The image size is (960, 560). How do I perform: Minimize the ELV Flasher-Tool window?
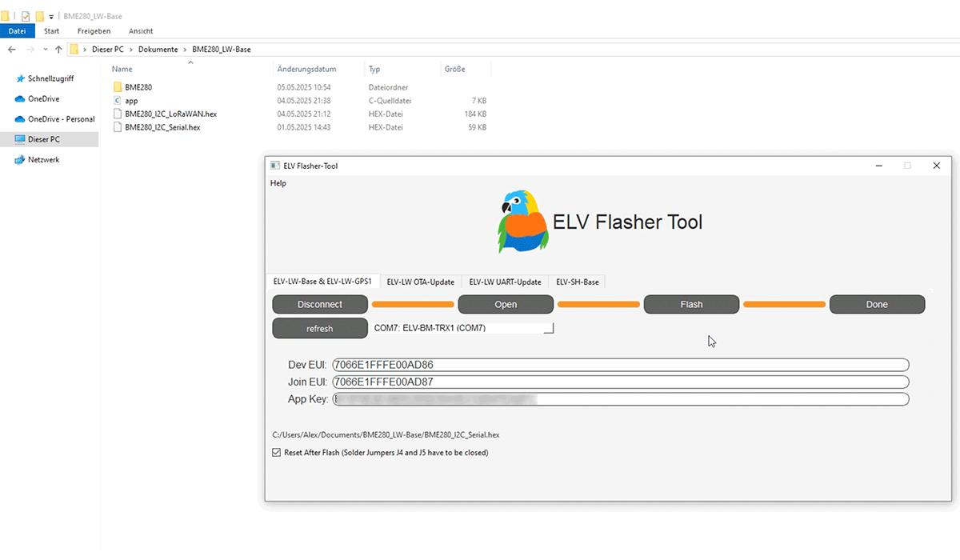[879, 166]
